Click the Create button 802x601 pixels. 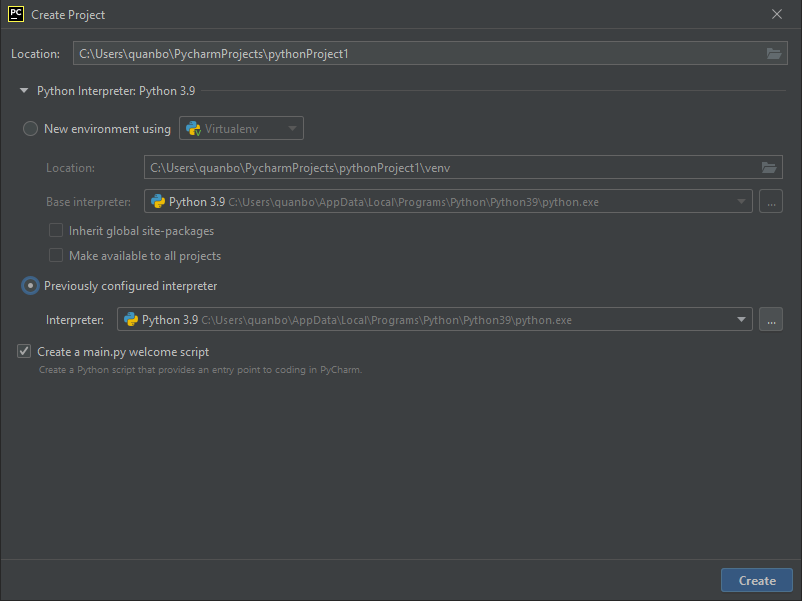coord(756,581)
